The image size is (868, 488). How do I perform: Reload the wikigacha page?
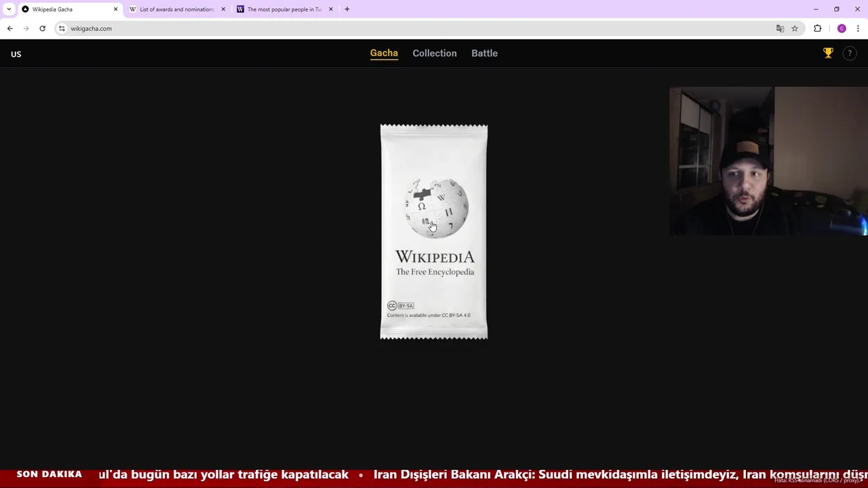(42, 28)
